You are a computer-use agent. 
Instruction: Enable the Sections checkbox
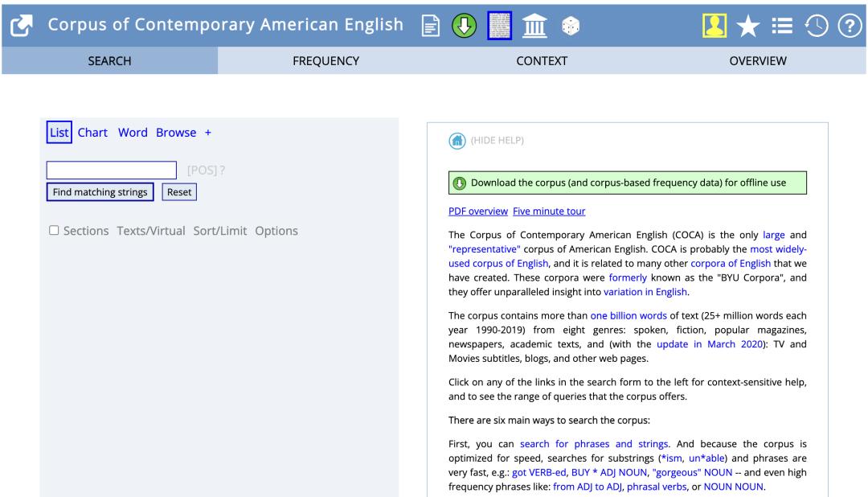[54, 231]
